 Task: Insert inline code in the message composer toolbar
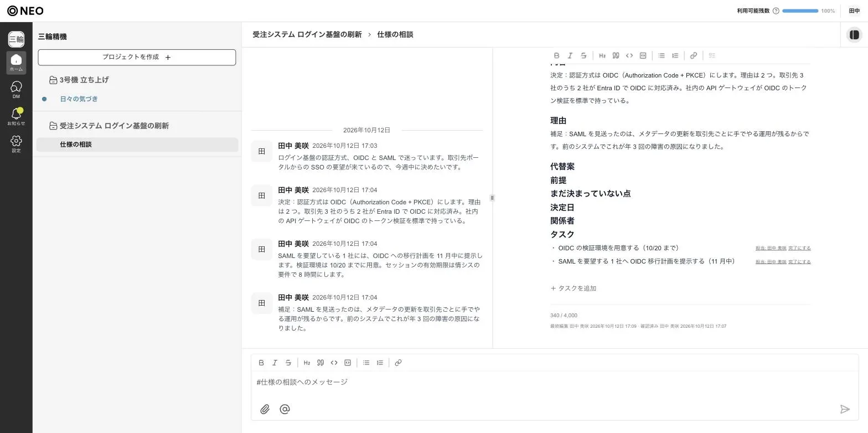click(x=334, y=363)
